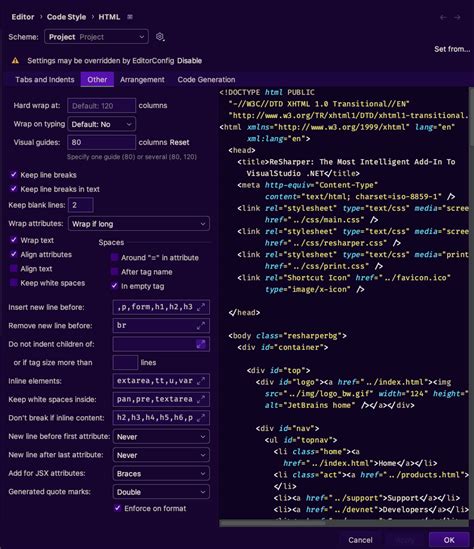Toggle Keep line breaks in text
This screenshot has height=549, width=474.
tap(14, 189)
